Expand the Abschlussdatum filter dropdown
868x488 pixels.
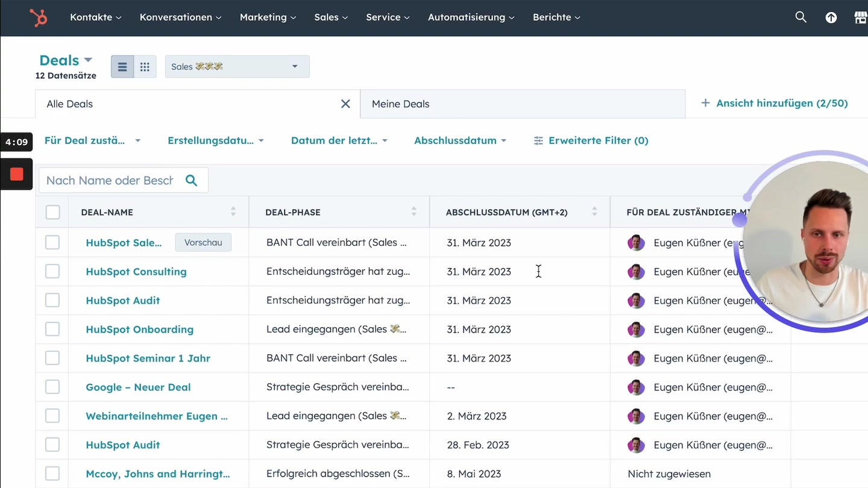click(x=460, y=140)
